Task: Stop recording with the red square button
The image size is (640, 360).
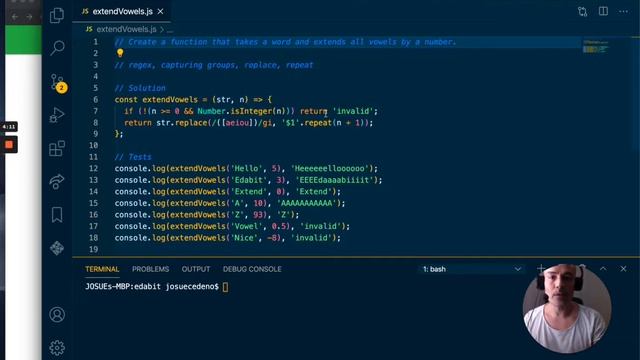Action: 9,144
